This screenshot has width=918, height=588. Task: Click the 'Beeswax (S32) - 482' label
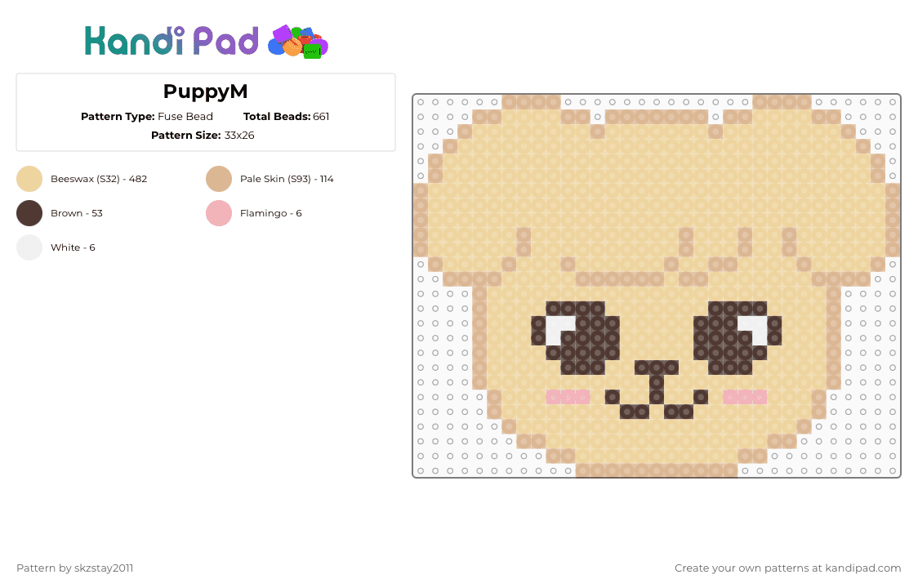99,179
